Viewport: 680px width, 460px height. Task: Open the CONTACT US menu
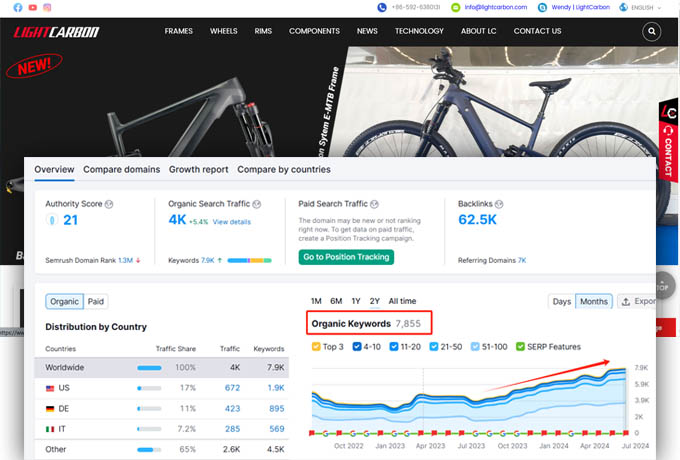pos(538,31)
